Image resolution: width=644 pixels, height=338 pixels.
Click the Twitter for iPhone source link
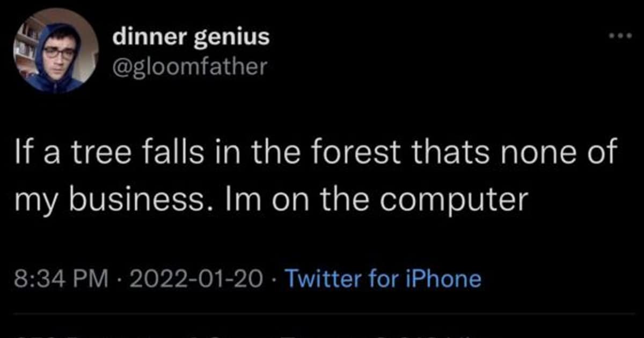pyautogui.click(x=383, y=279)
